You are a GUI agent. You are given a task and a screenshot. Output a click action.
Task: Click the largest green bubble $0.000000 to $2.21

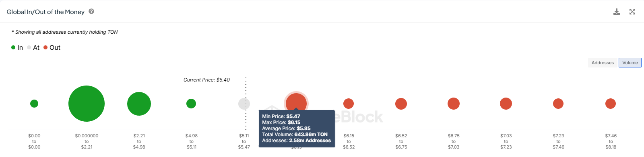(x=87, y=104)
